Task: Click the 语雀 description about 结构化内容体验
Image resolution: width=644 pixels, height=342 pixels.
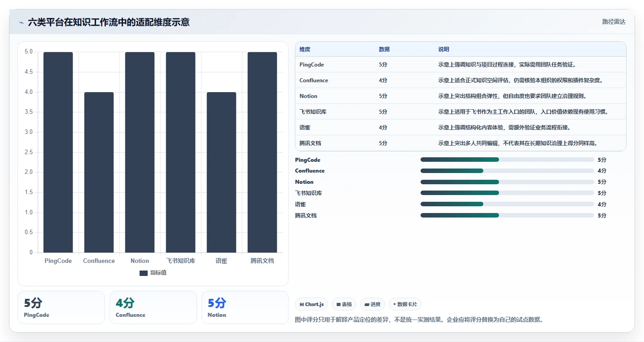Action: coord(504,128)
